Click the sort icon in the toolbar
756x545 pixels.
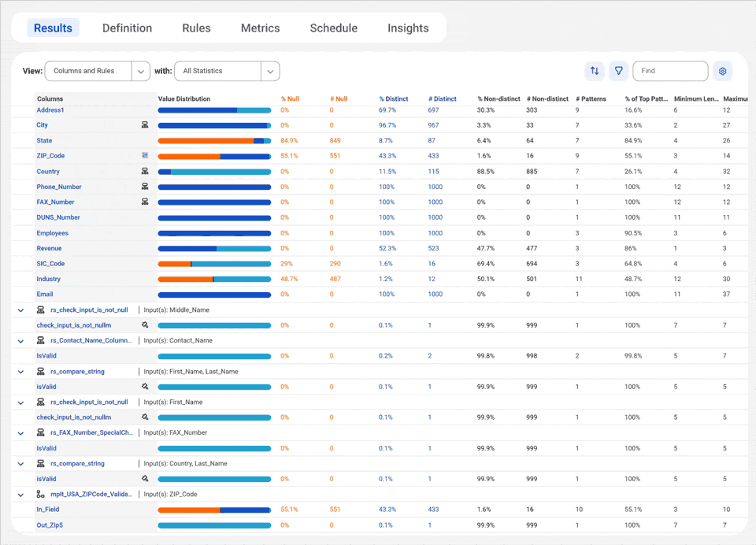[x=595, y=71]
